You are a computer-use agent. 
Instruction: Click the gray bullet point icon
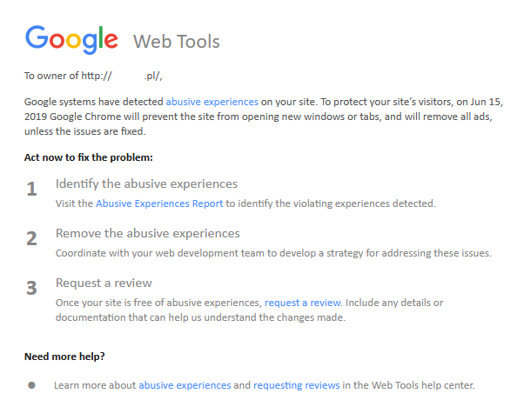click(32, 383)
